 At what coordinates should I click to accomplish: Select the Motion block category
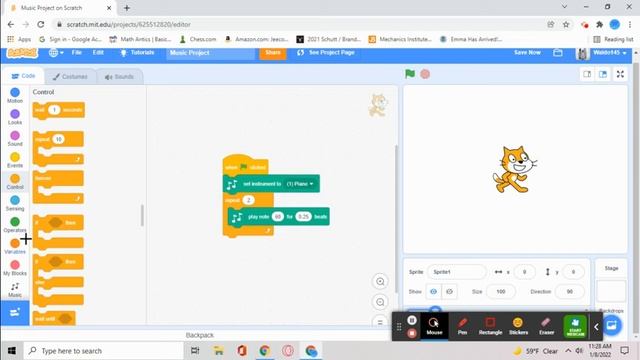(x=15, y=96)
